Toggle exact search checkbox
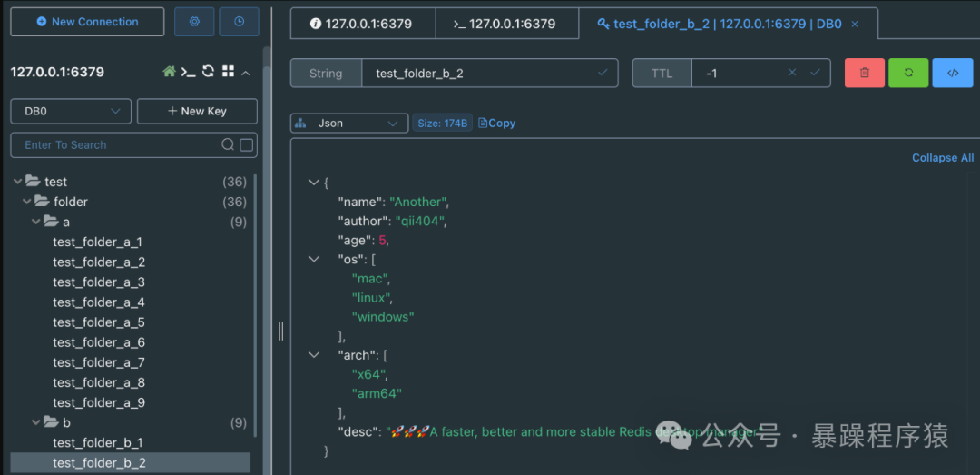 [247, 145]
